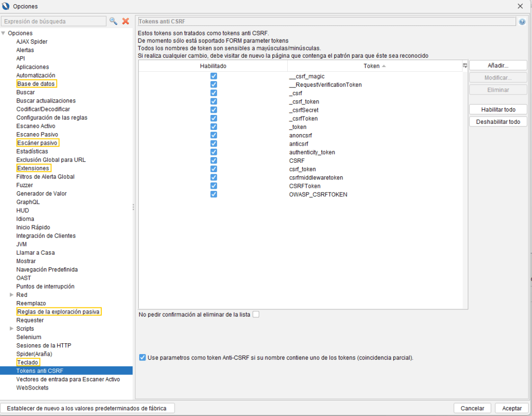Image resolution: width=532 pixels, height=416 pixels.
Task: Click the table column configuration icon
Action: click(465, 66)
